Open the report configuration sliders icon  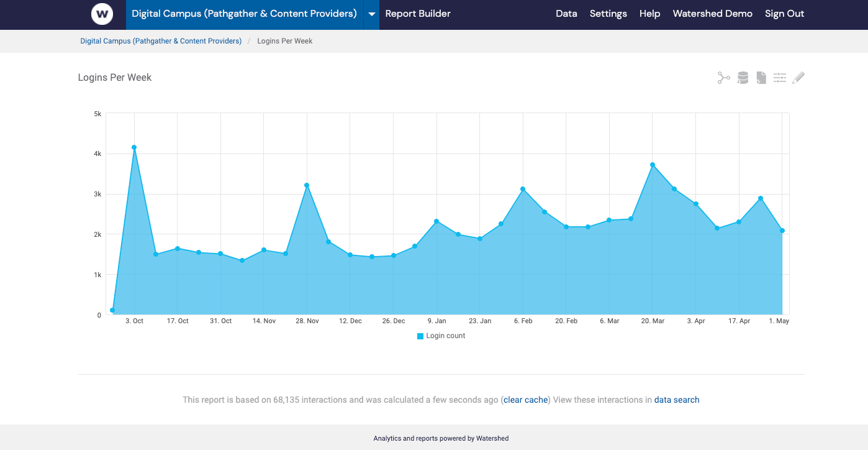(x=779, y=77)
